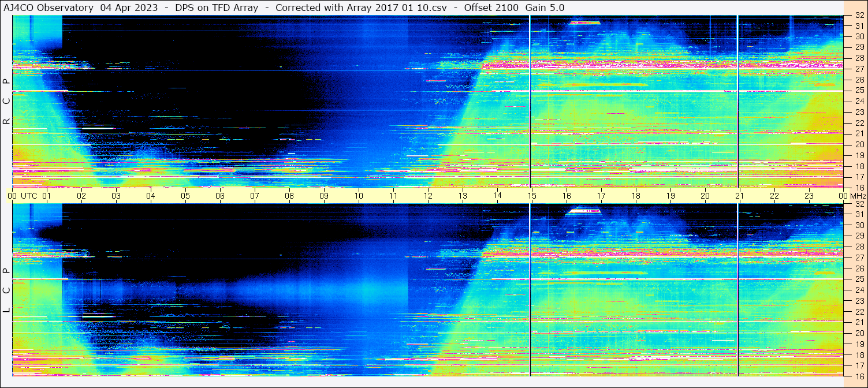Click hour '01' on the UTC time axis
Screen dimensions: 868x388
[47, 196]
